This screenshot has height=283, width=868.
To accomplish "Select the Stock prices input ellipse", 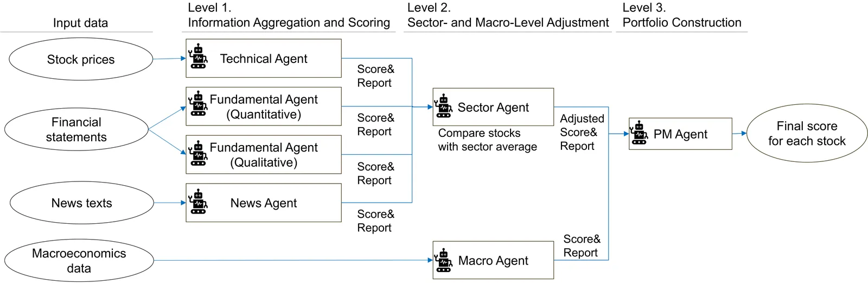I will [81, 59].
